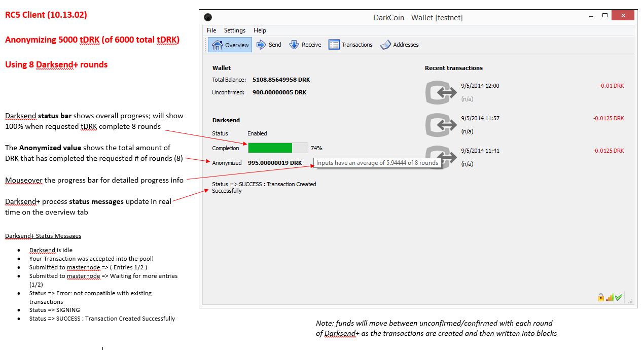Viewport: 644px width, 350px height.
Task: Click the DarkCoin logo icon in title bar
Action: click(208, 17)
